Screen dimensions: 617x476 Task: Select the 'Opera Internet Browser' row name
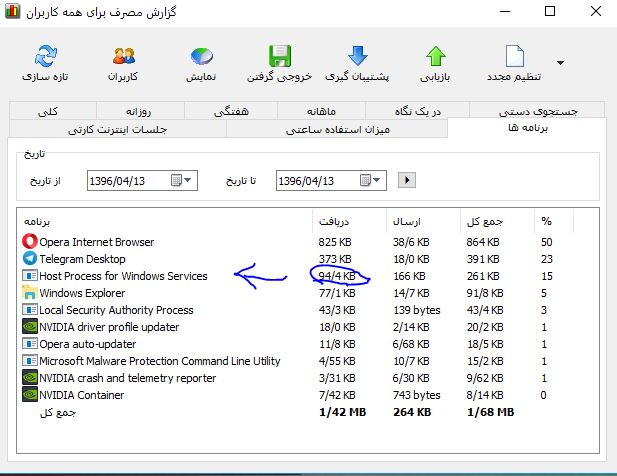coord(97,242)
